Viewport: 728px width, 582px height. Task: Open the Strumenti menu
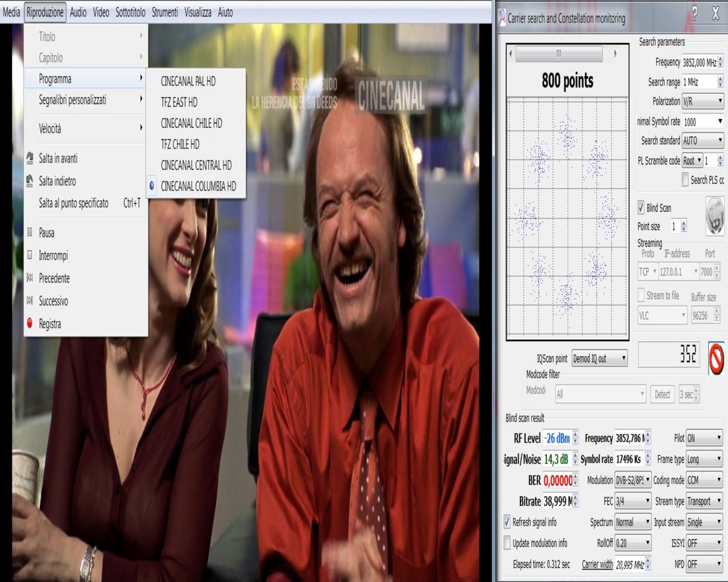pyautogui.click(x=164, y=12)
